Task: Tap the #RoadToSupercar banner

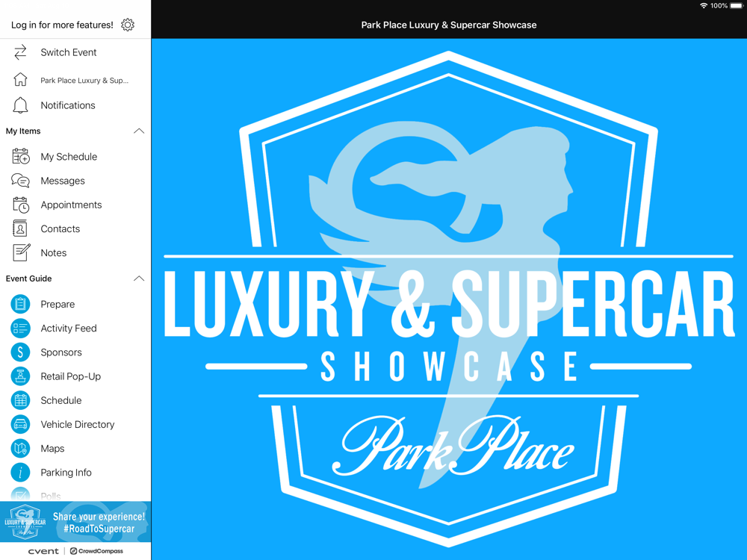Action: point(75,522)
